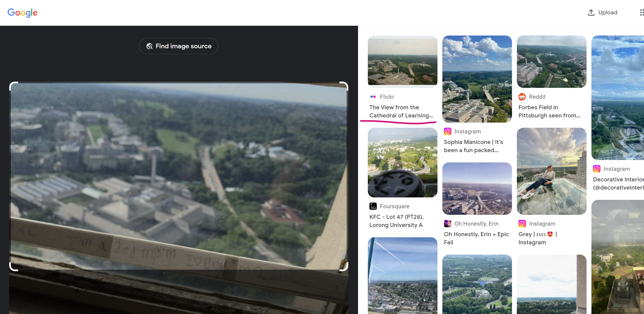
Task: Open the Flickr aerial campus thumbnail
Action: (x=402, y=61)
